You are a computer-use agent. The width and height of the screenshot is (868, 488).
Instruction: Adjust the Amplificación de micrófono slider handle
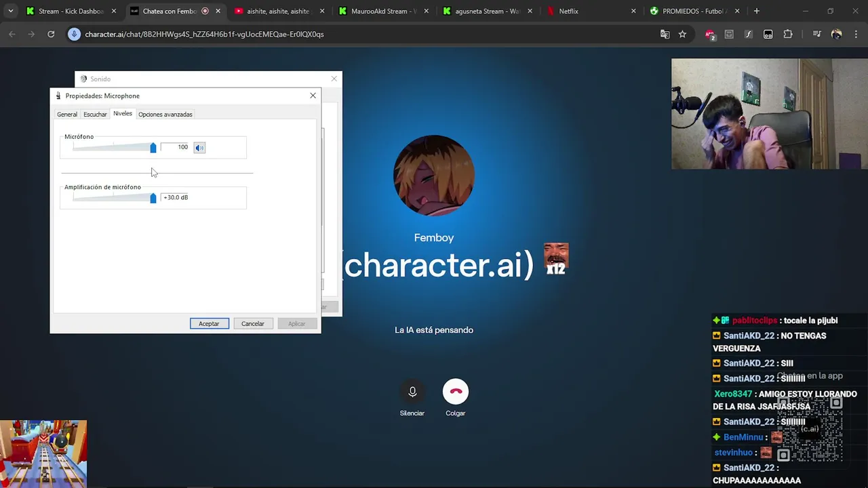pyautogui.click(x=153, y=197)
